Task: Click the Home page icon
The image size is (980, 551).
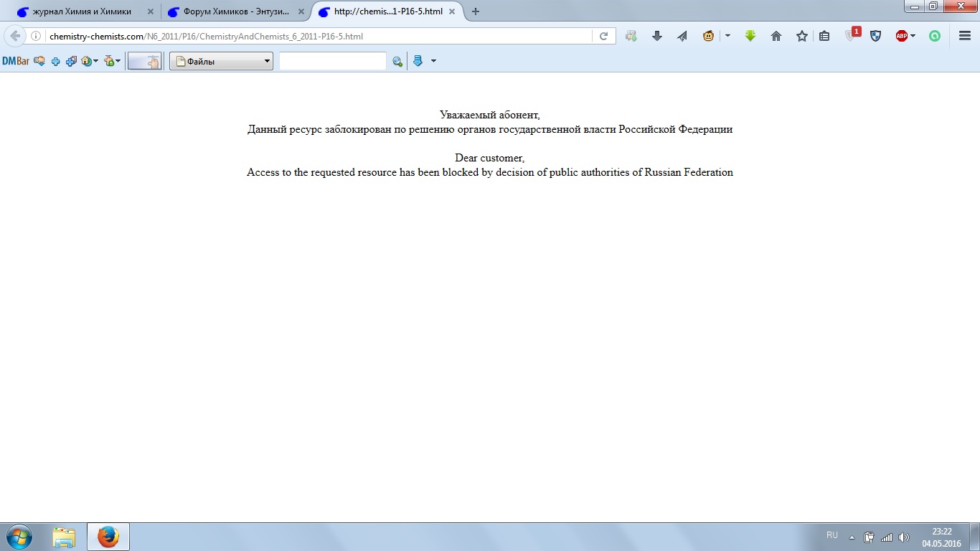Action: click(x=776, y=36)
